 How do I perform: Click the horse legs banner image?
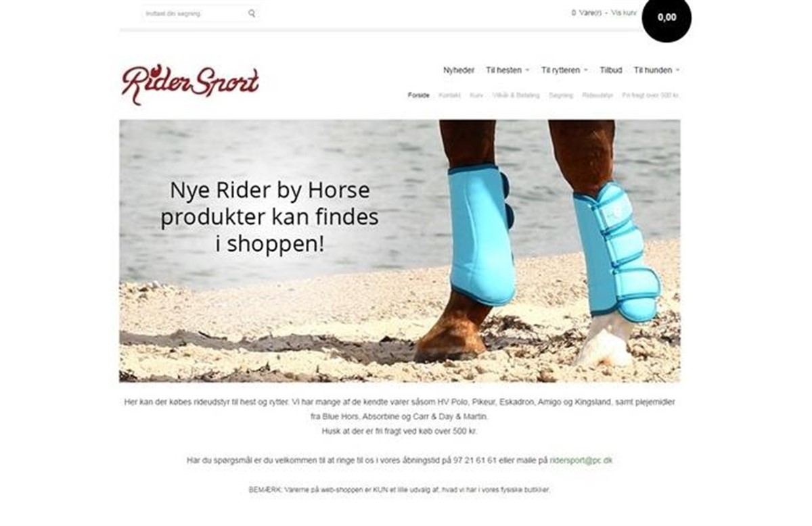tap(400, 251)
